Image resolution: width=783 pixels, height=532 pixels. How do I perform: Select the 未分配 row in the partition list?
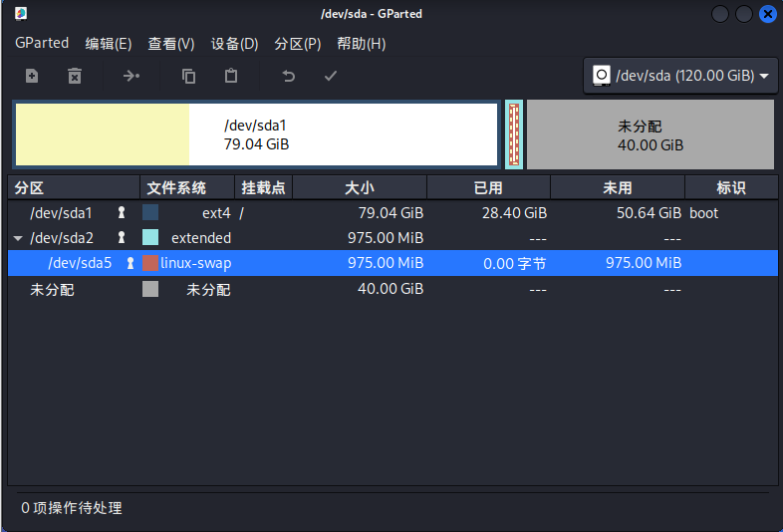(393, 289)
